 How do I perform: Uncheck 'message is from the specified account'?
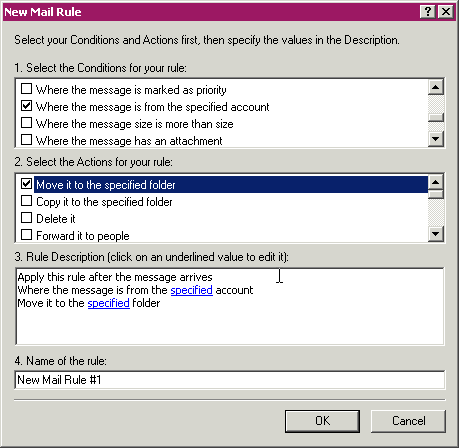26,106
